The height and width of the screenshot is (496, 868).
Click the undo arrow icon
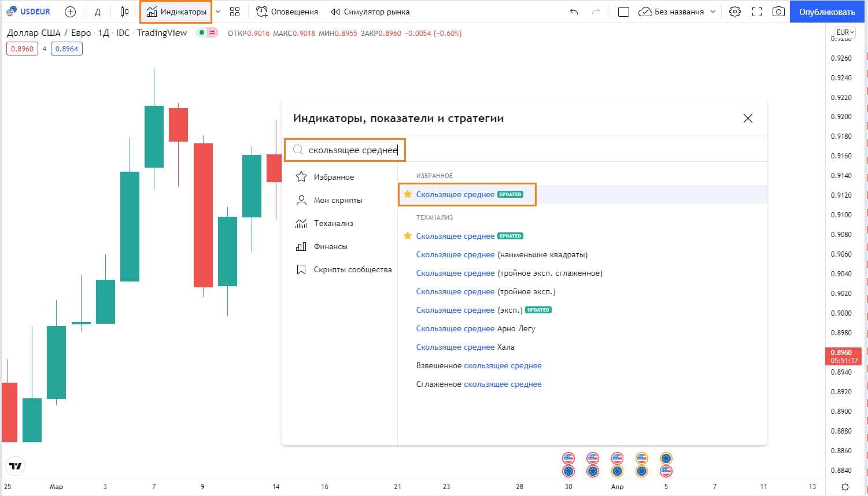(574, 12)
